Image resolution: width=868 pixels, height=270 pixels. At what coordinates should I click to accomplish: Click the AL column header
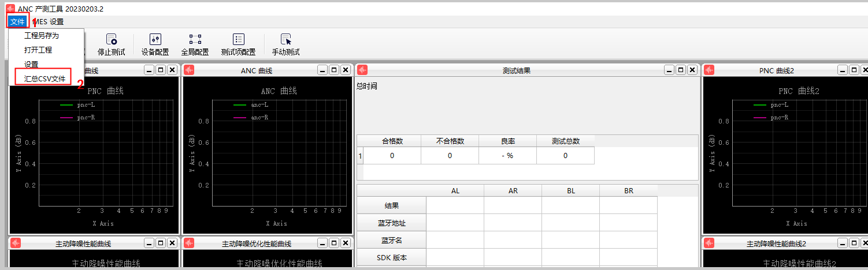pos(455,191)
